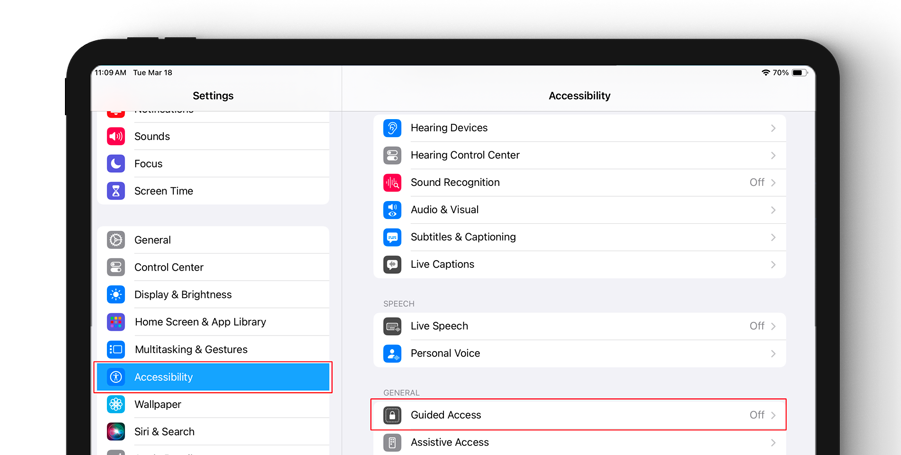The width and height of the screenshot is (901, 455).
Task: Click the Guided Access lock icon
Action: coord(392,415)
